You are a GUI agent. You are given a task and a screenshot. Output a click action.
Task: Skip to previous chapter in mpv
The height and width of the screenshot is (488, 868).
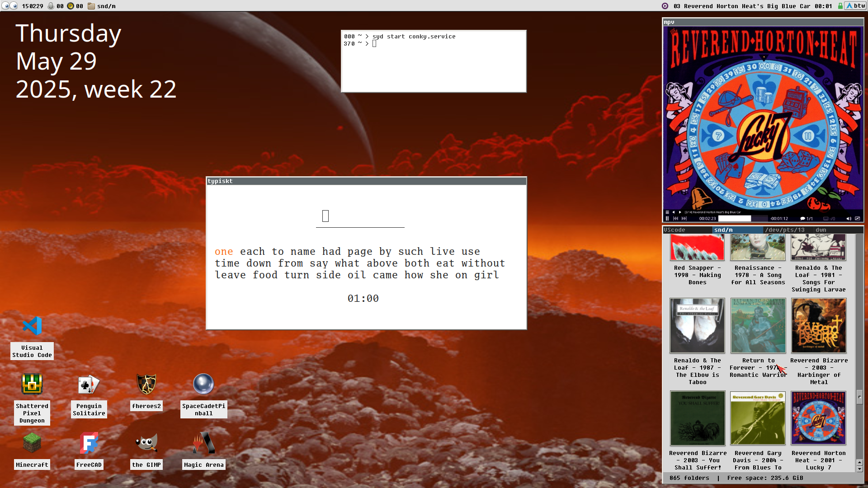pyautogui.click(x=675, y=219)
